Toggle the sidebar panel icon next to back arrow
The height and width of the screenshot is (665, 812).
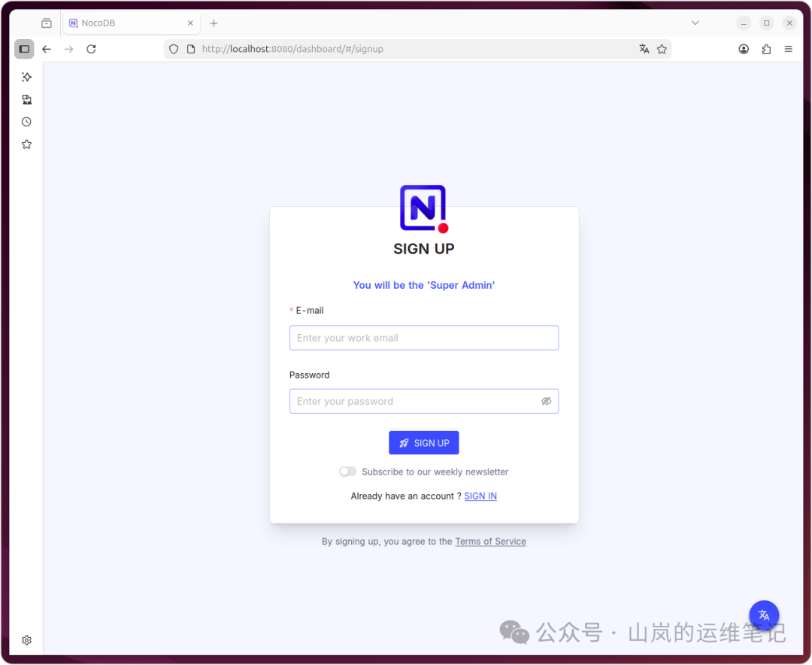(24, 49)
